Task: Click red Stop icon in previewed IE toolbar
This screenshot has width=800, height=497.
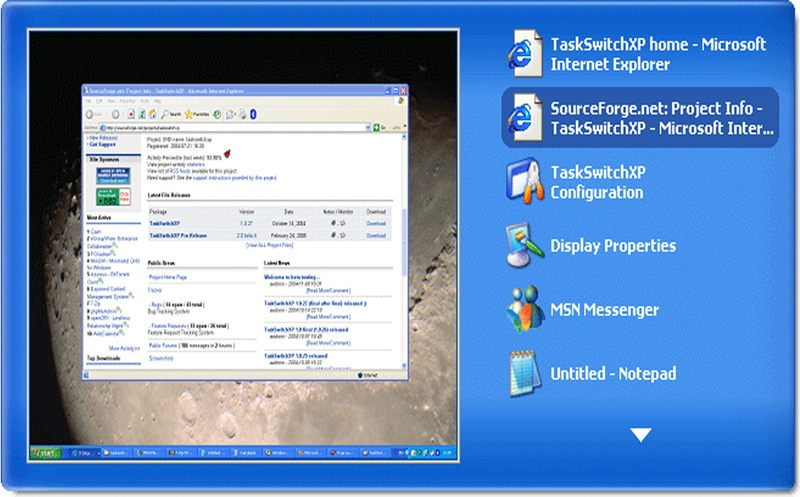Action: pyautogui.click(x=131, y=114)
